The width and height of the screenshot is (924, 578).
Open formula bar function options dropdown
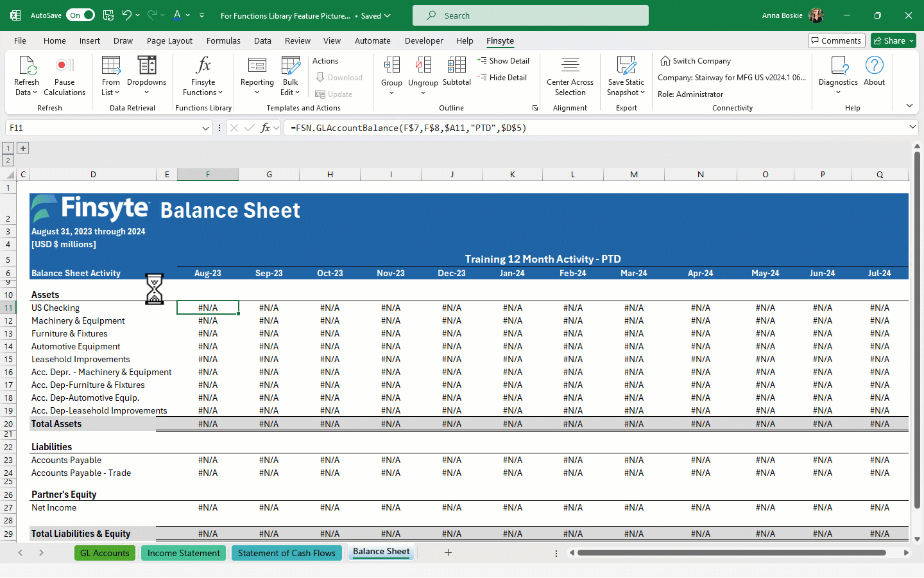277,128
